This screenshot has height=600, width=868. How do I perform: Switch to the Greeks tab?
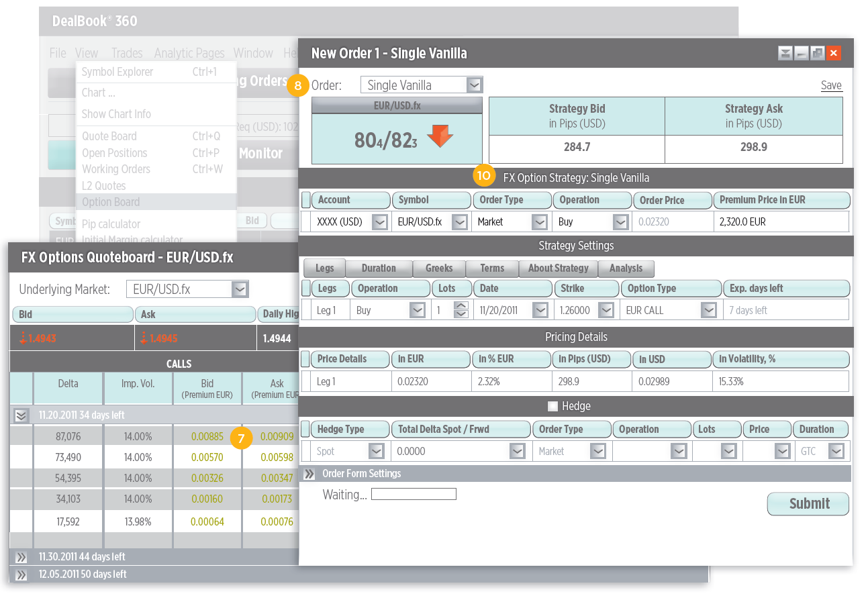(x=439, y=268)
